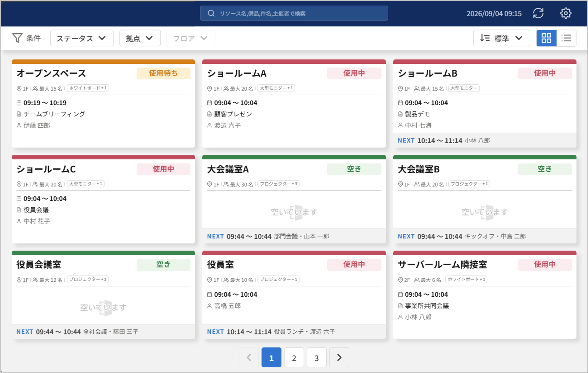Click チームブリーフィング meeting title
The image size is (588, 373).
click(x=54, y=114)
